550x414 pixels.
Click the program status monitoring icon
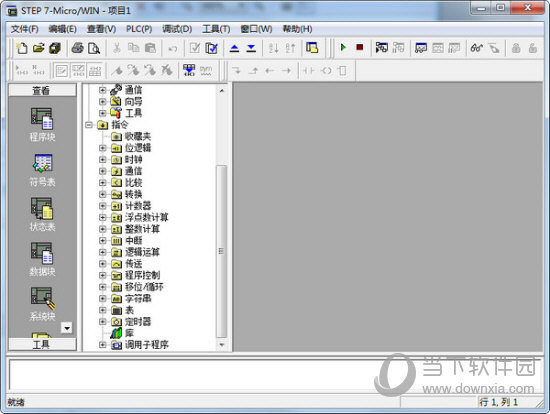coord(382,47)
